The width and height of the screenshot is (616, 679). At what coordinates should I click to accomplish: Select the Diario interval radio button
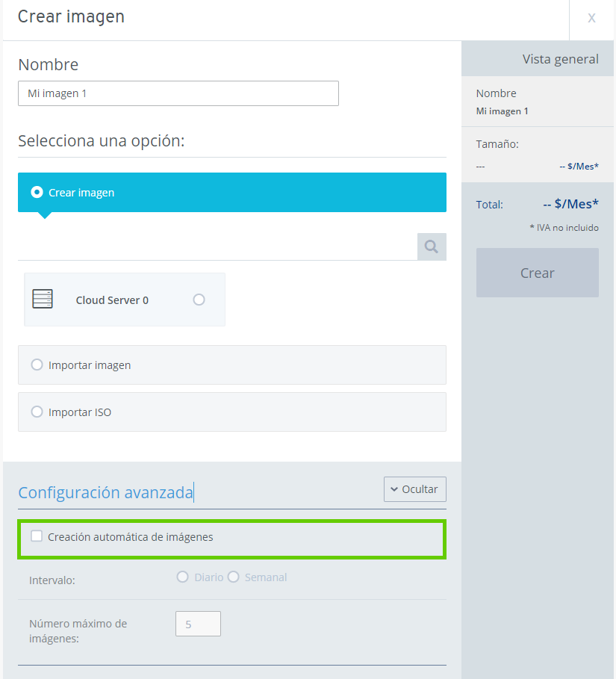click(x=183, y=577)
